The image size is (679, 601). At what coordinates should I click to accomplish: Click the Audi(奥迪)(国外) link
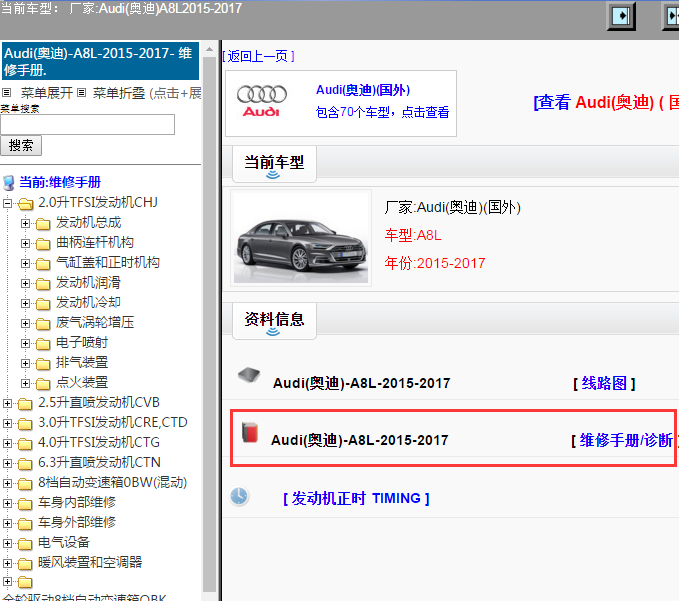click(x=363, y=90)
